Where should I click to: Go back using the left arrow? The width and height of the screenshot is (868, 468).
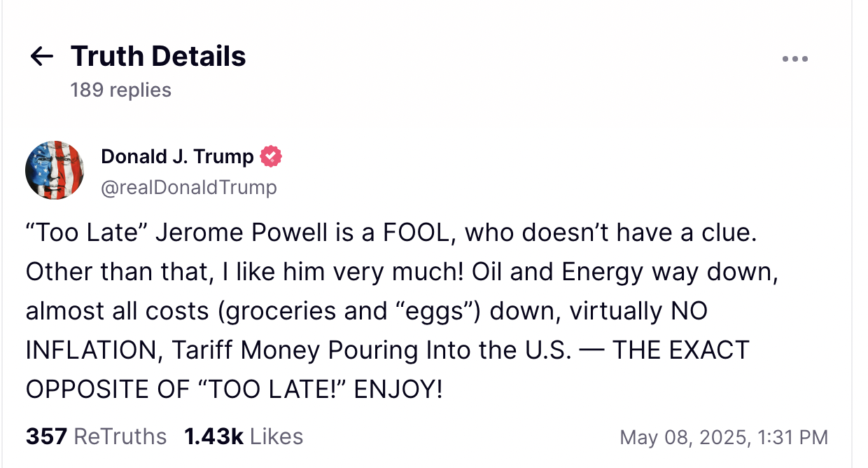pos(42,57)
